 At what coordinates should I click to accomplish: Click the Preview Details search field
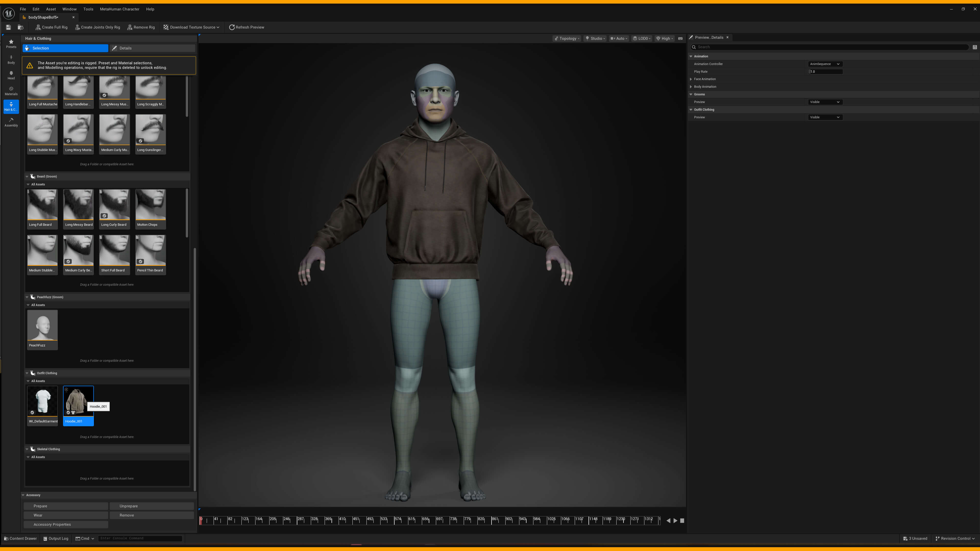(829, 47)
